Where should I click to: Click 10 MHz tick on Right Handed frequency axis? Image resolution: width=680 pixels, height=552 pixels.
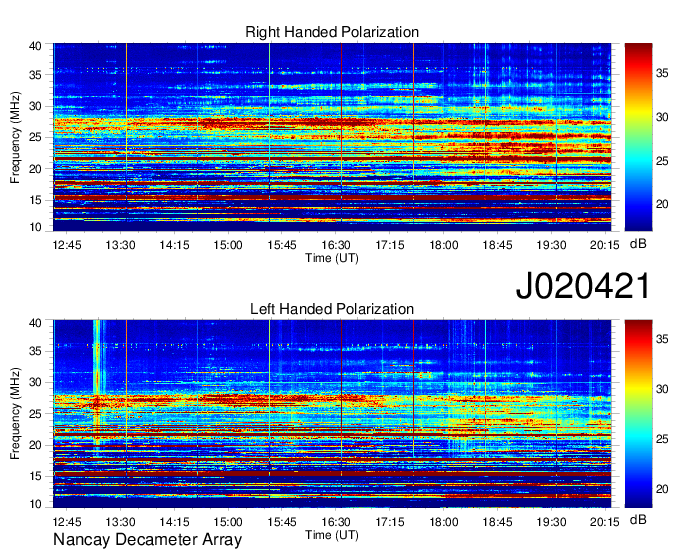tap(36, 227)
